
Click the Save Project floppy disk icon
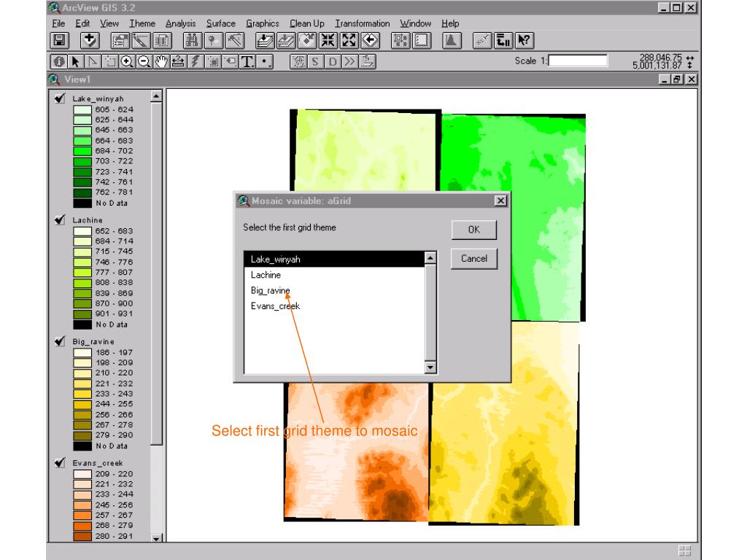(60, 41)
